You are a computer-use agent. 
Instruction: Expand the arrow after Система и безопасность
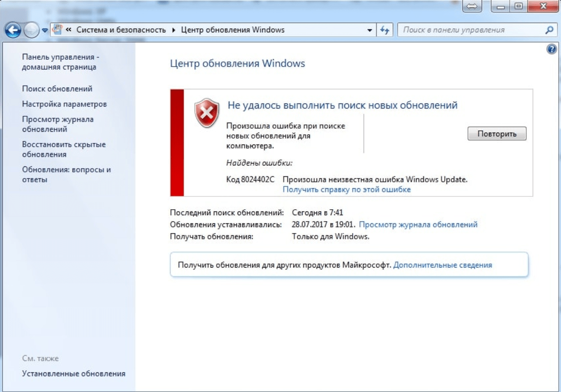(173, 30)
